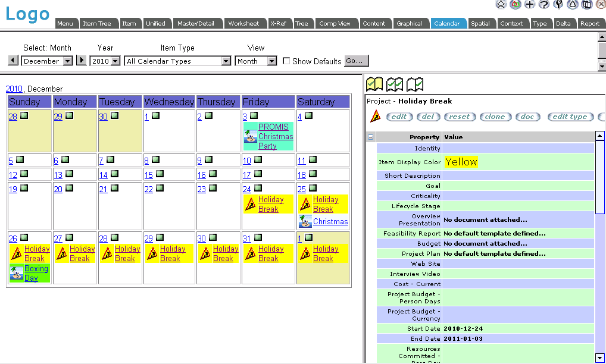The height and width of the screenshot is (364, 606).
Task: Open the Worksheet tab
Action: point(244,24)
